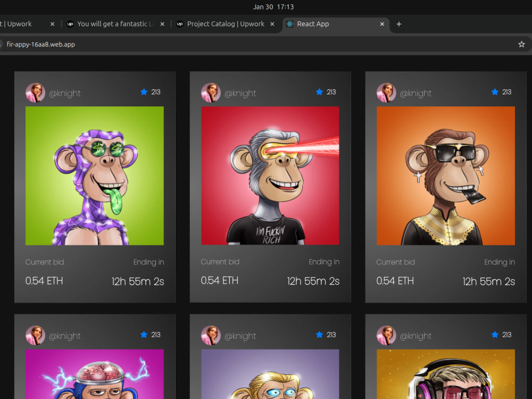This screenshot has height=399, width=532.
Task: Click @knight username on the blond ape card
Action: tap(240, 336)
